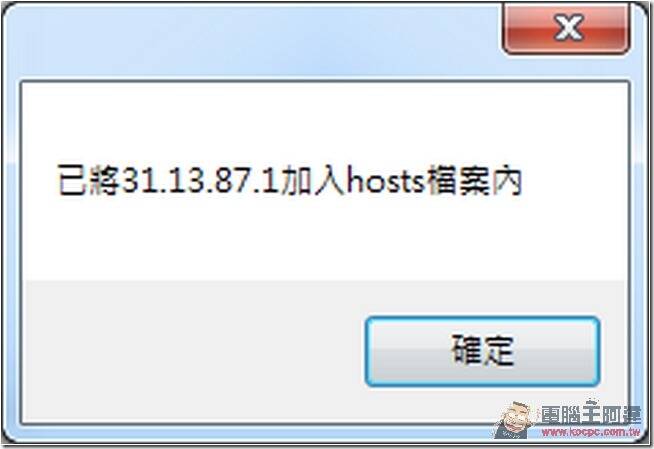The height and width of the screenshot is (449, 654).
Task: Click the 31.13.87.1 IP address text
Action: (x=201, y=182)
